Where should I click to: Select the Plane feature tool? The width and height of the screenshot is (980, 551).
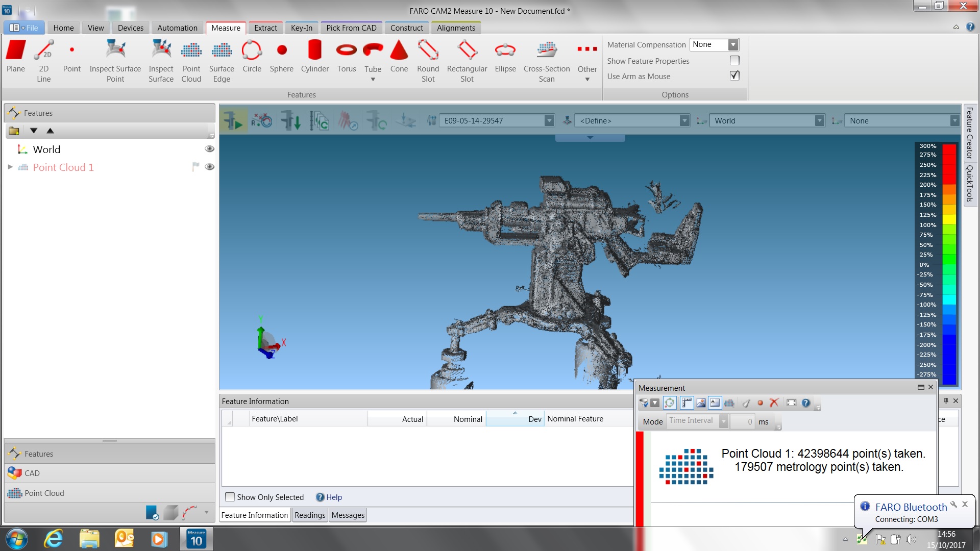(16, 56)
